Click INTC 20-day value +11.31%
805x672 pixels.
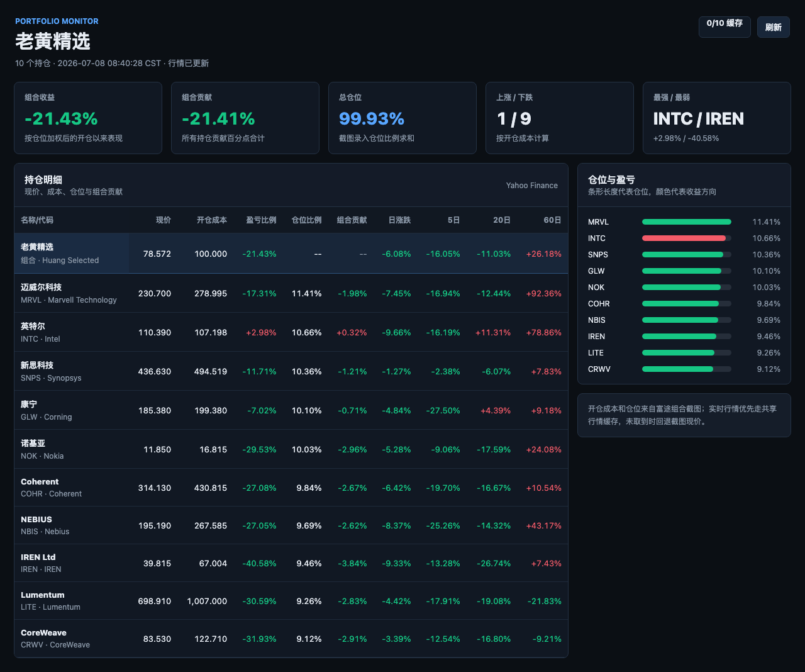pyautogui.click(x=493, y=332)
